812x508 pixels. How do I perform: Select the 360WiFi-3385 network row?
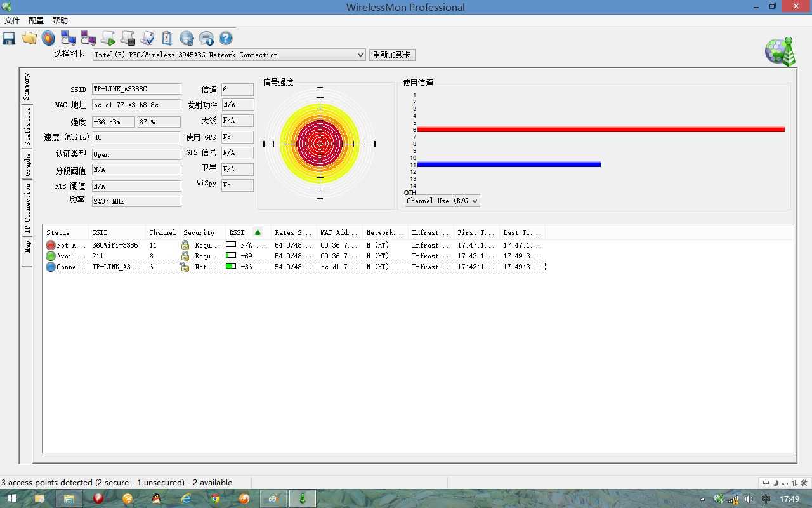click(294, 245)
